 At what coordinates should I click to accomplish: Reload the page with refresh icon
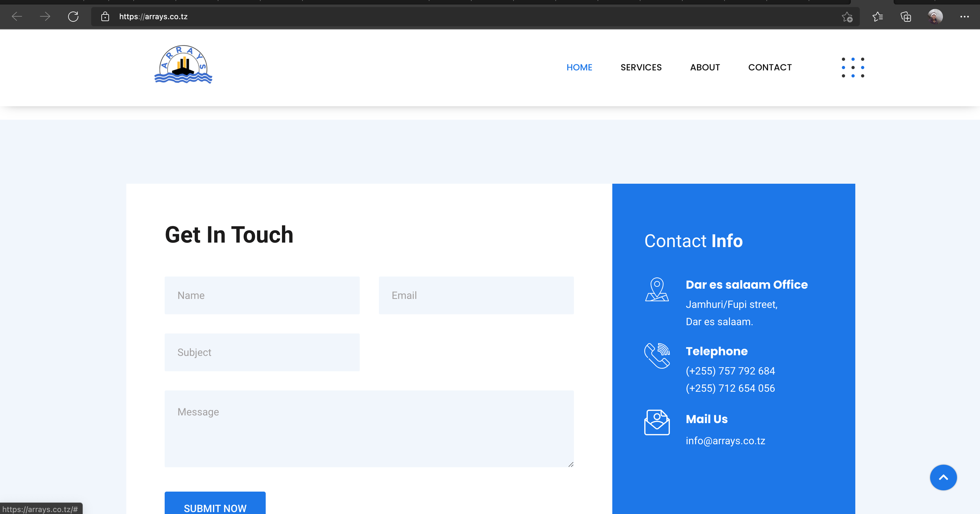tap(73, 16)
